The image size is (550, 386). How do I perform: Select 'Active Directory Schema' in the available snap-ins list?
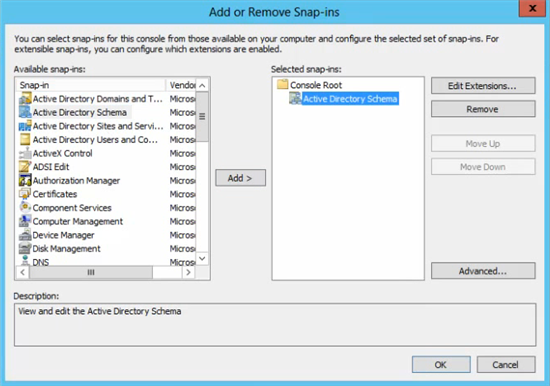click(x=80, y=113)
